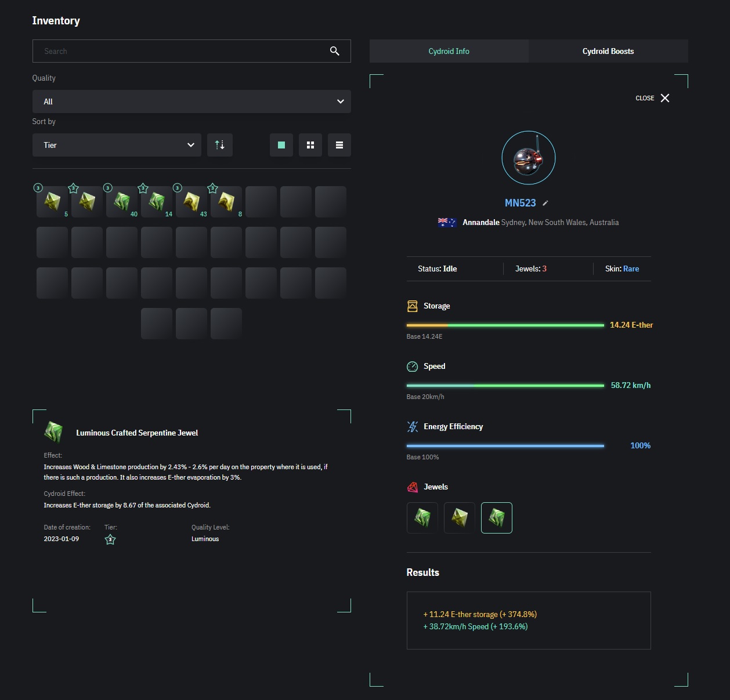Switch to list view layout
This screenshot has width=730, height=700.
[339, 145]
